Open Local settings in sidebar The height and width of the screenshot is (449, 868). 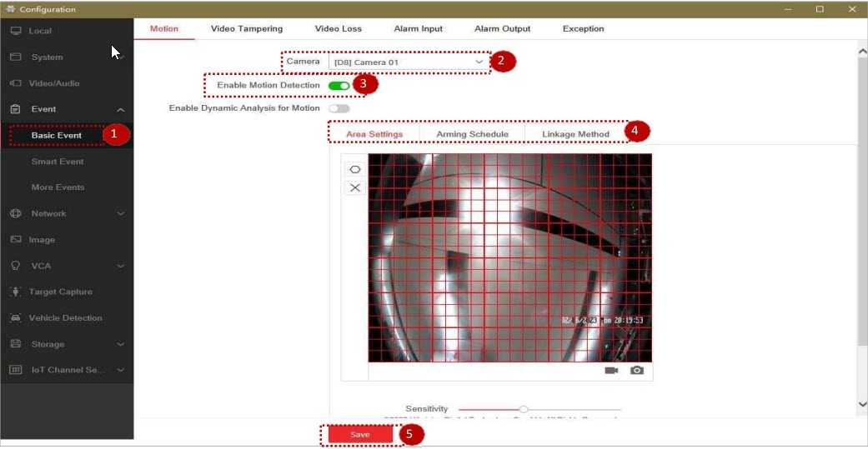tap(40, 31)
